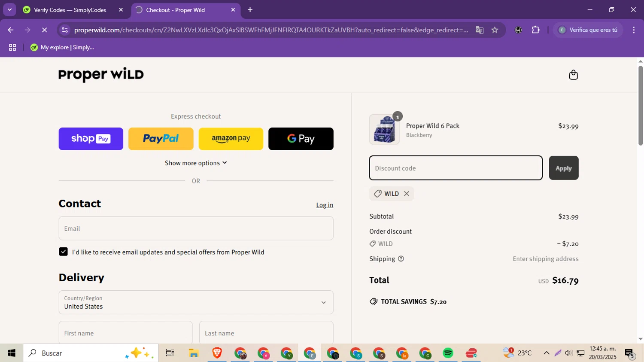The image size is (644, 362).
Task: Focus the Last name field
Action: pyautogui.click(x=266, y=333)
